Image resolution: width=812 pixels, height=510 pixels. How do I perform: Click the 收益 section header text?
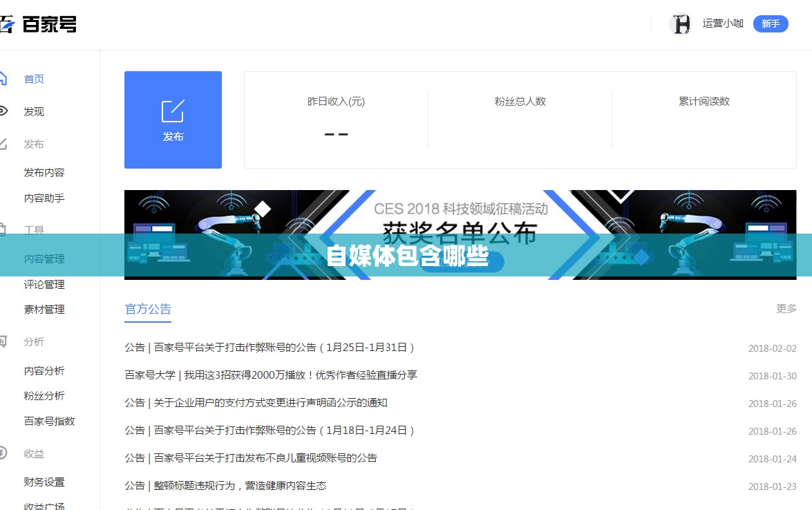[x=34, y=453]
